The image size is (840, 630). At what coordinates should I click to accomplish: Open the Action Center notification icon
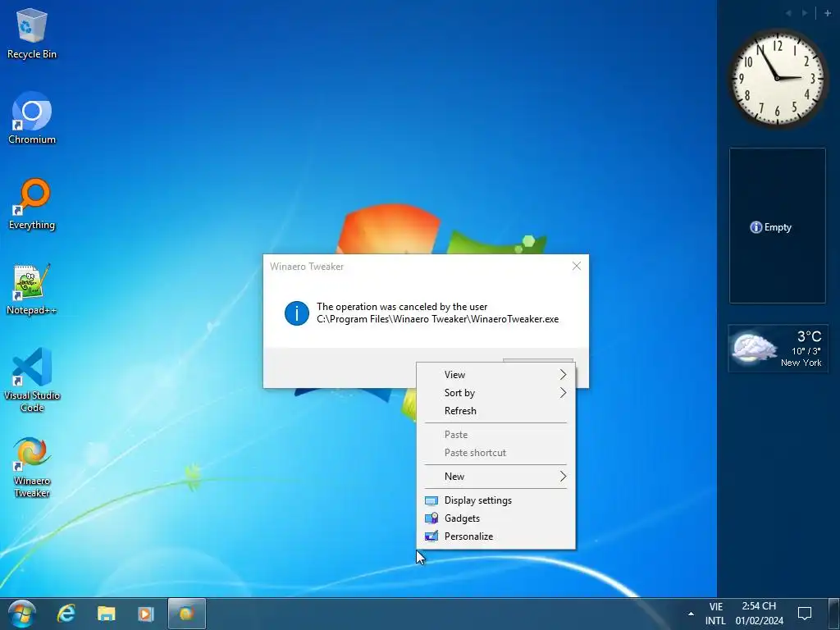click(x=805, y=614)
